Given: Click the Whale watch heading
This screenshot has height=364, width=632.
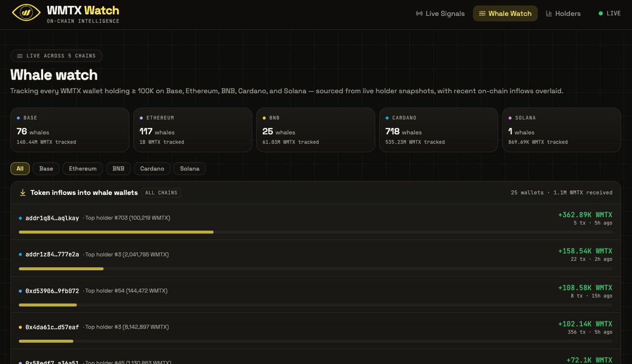Looking at the screenshot, I should tap(54, 75).
